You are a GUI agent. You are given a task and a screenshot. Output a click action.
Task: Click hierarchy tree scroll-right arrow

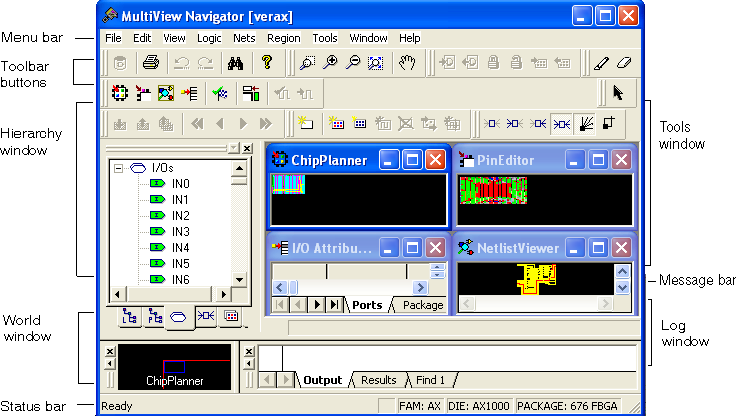(x=224, y=294)
